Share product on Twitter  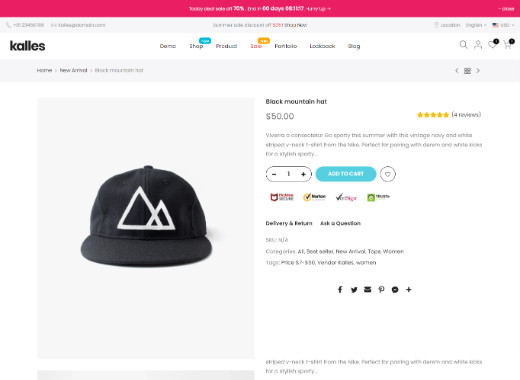(x=354, y=290)
